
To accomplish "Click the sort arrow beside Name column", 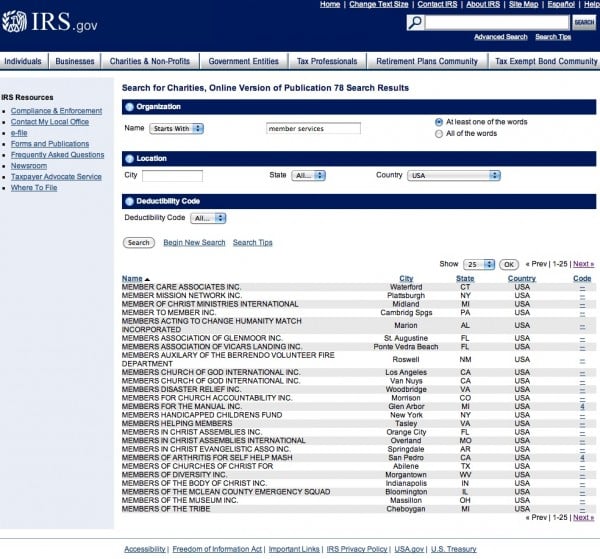I will (x=148, y=279).
